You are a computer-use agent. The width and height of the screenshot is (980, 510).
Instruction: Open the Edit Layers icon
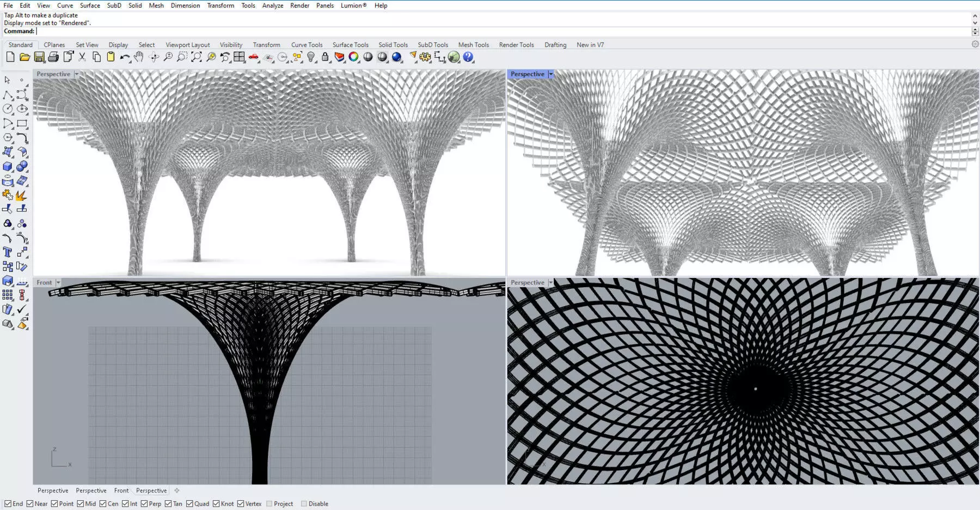(339, 57)
